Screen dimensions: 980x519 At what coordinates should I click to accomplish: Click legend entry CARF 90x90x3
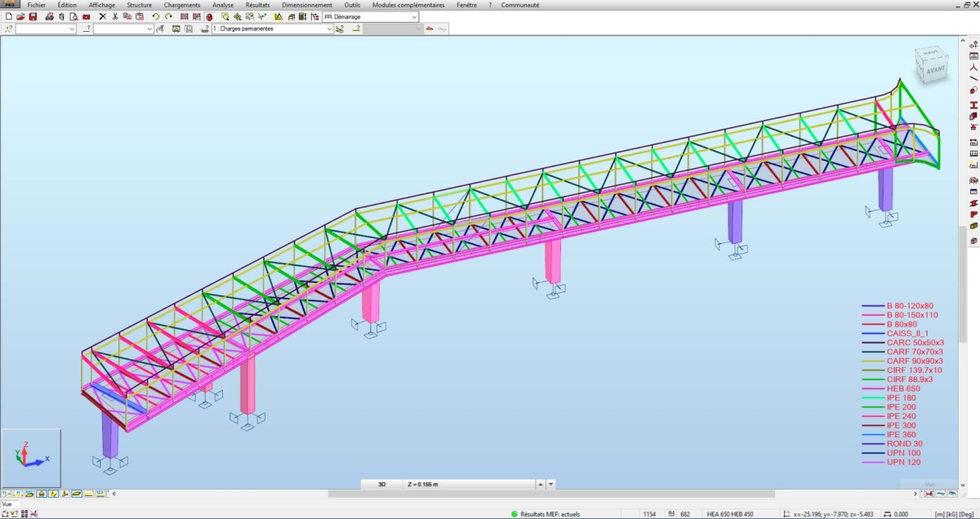915,361
